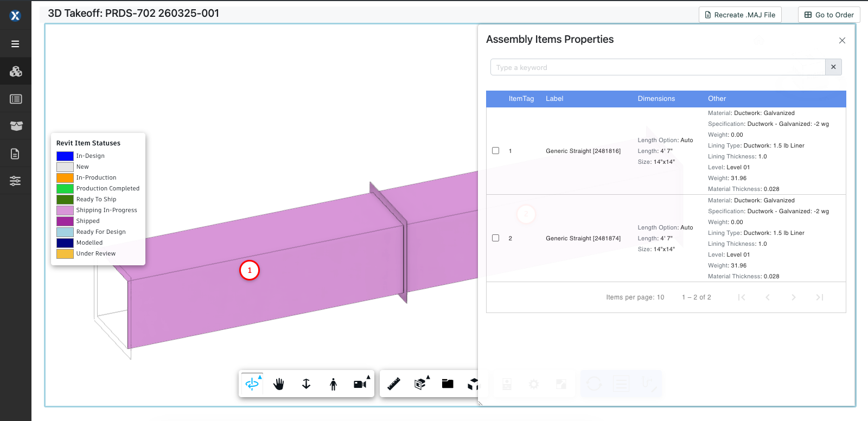Screen dimensions: 868x421
Task: Click the Shipped purple color swatch
Action: coord(65,221)
